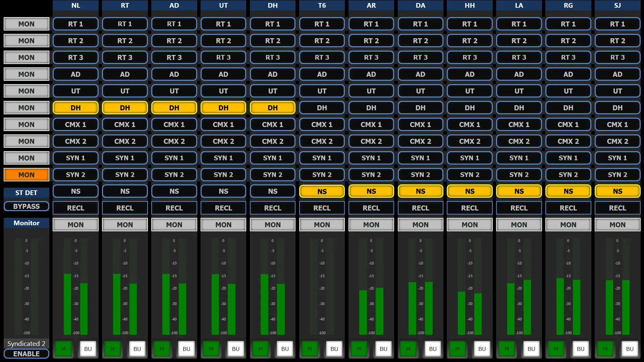Route RT 2 to the RT channel
Image resolution: width=644 pixels, height=362 pixels.
point(125,41)
